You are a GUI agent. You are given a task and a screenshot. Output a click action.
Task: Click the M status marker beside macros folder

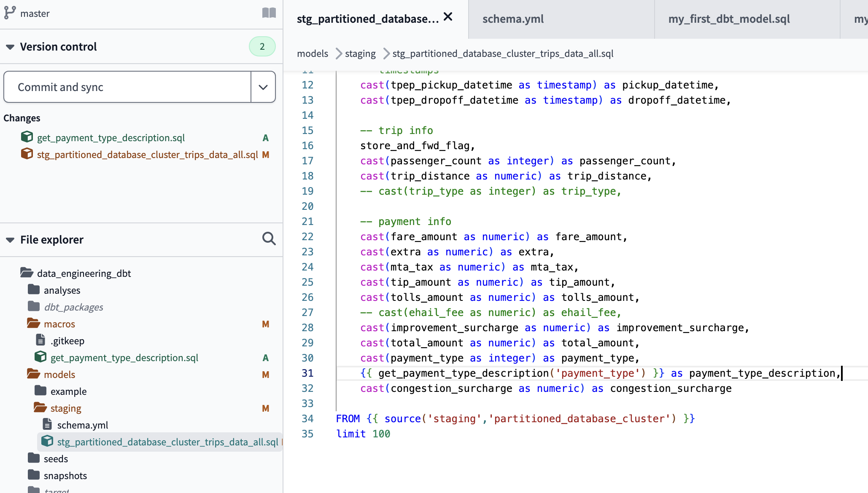tap(266, 324)
